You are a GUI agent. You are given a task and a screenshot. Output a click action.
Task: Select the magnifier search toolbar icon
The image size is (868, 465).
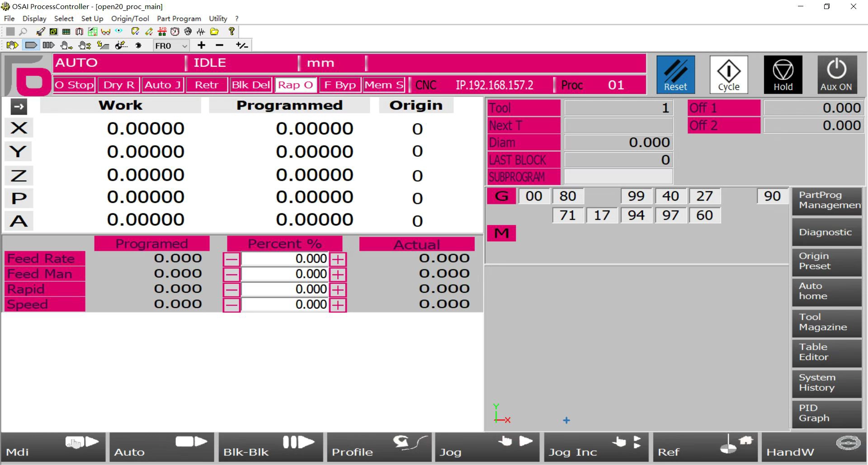(x=23, y=31)
